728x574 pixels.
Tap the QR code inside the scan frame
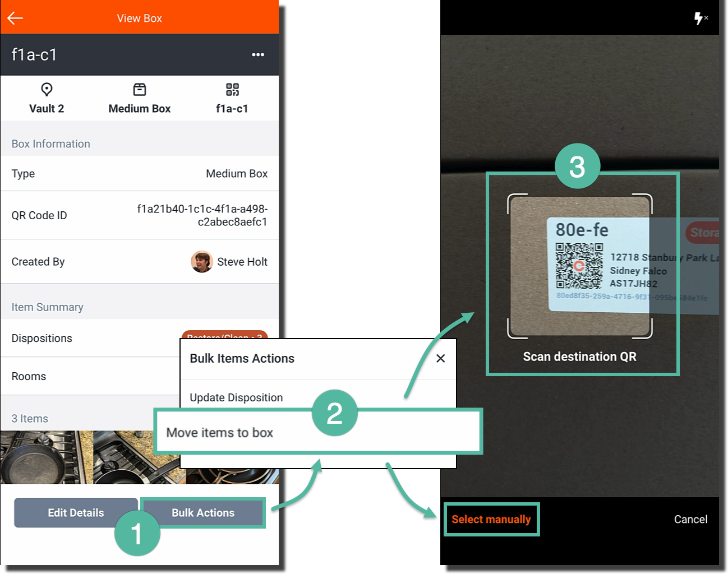tap(579, 266)
